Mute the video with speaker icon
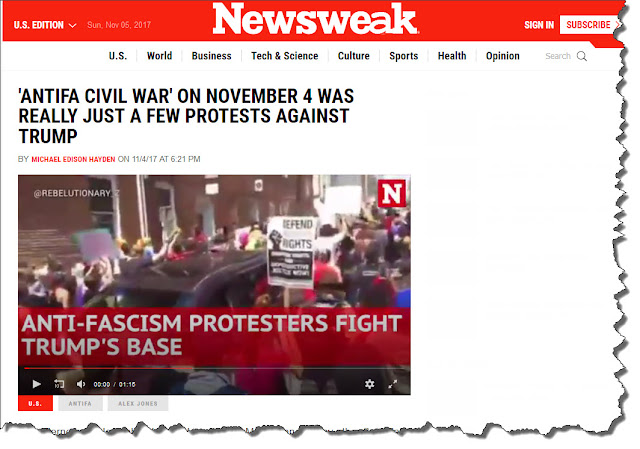Viewport: 640px width, 449px height. (x=81, y=384)
